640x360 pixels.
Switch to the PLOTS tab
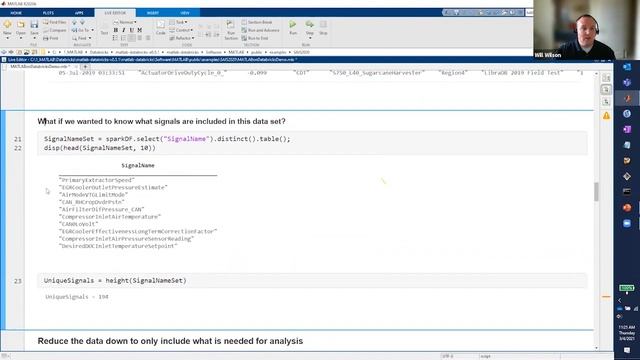coord(48,13)
